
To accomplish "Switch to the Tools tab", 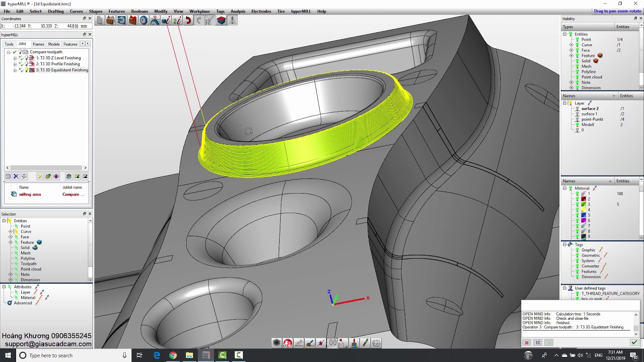I will pos(9,44).
